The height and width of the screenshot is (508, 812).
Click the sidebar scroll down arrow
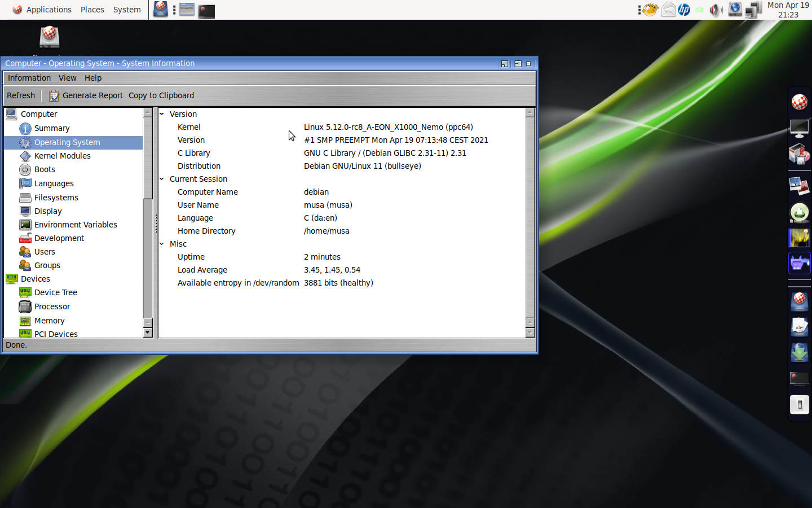pyautogui.click(x=148, y=333)
